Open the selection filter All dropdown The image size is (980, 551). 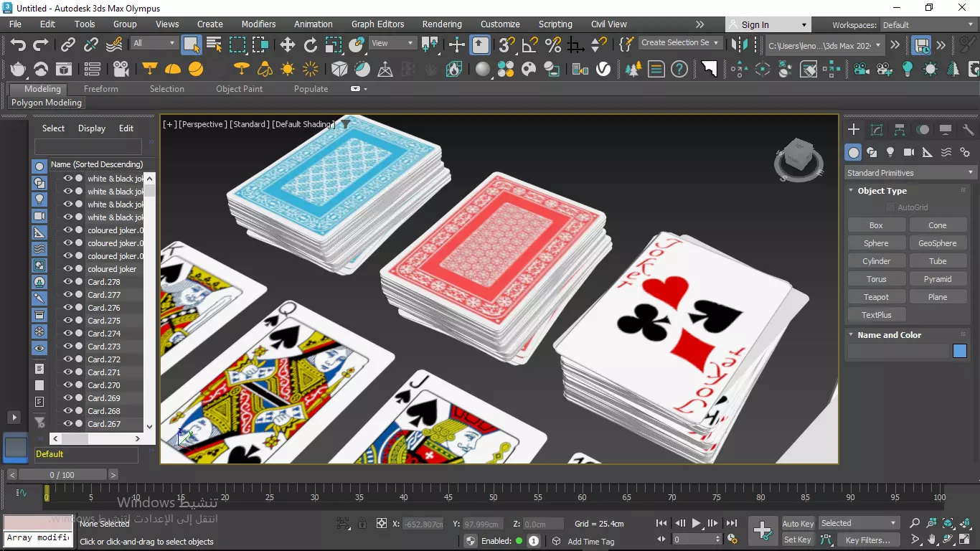154,43
